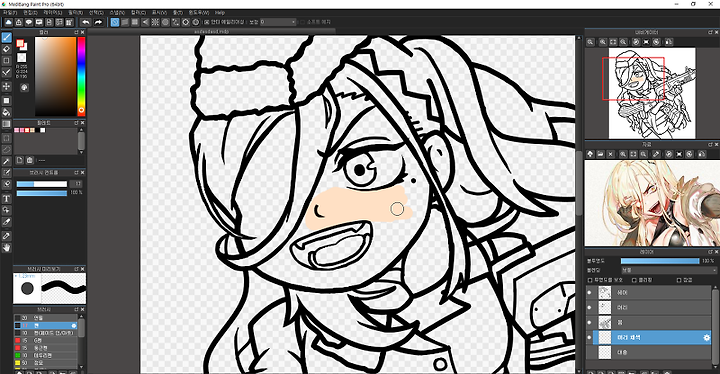The image size is (720, 374).
Task: Close the Layer panel with its X
Action: point(716,252)
